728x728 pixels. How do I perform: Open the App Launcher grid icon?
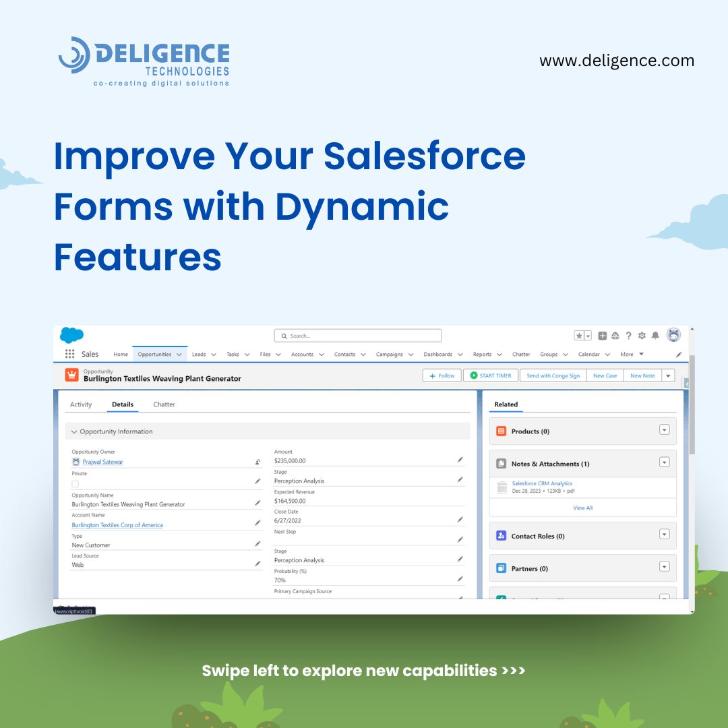pyautogui.click(x=69, y=354)
